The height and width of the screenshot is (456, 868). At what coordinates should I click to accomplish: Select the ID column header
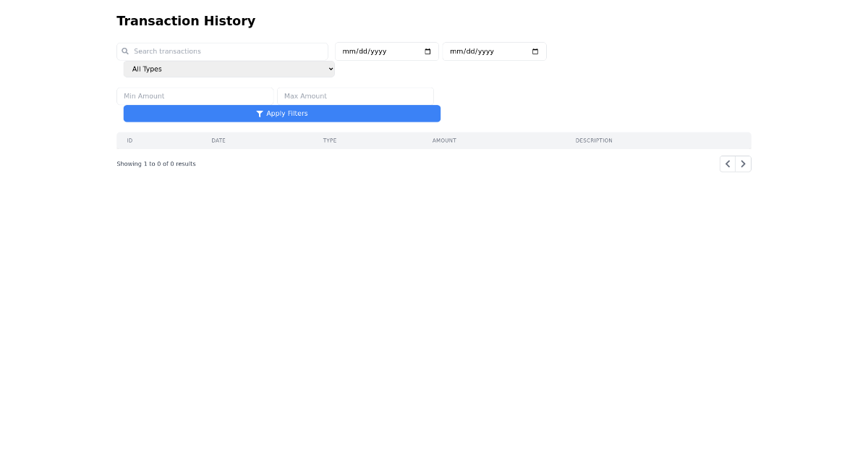[130, 140]
